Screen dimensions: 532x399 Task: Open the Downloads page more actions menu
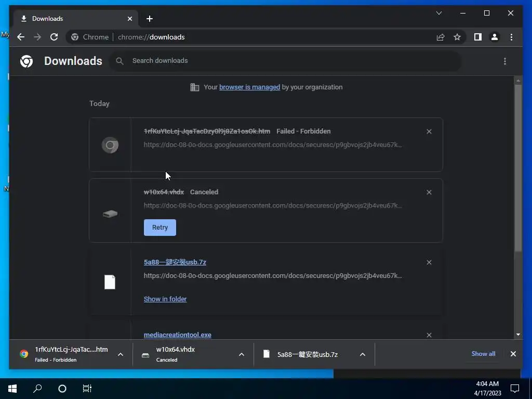point(505,61)
